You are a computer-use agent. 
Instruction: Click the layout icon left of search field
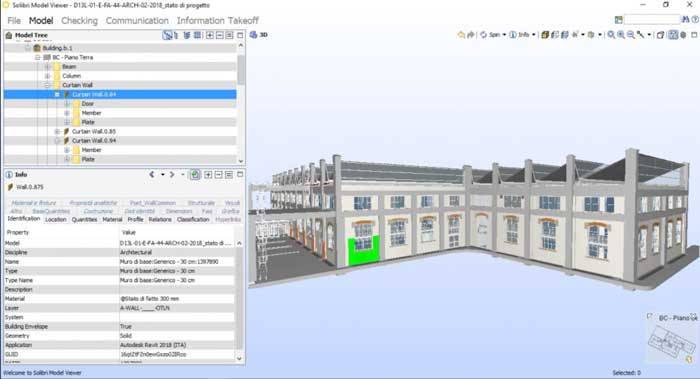[618, 20]
